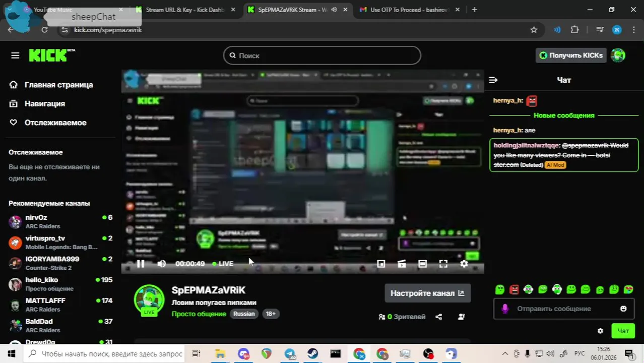Open OBS Studio from the taskbar
Image resolution: width=644 pixels, height=363 pixels.
click(x=428, y=354)
